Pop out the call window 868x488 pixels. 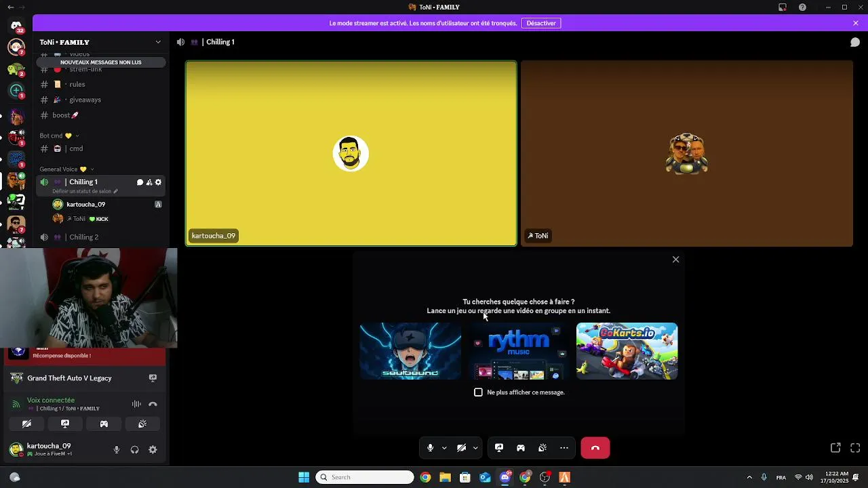(x=835, y=448)
